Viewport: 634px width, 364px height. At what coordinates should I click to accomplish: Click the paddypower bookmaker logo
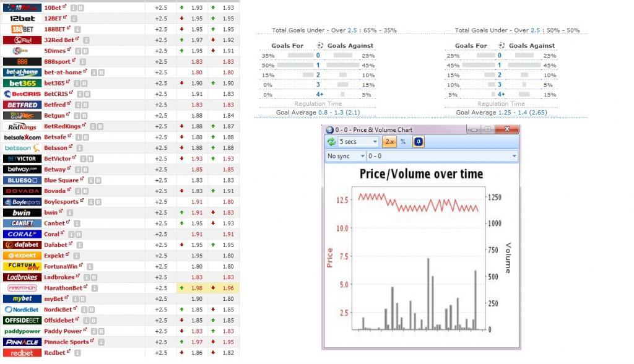22,331
